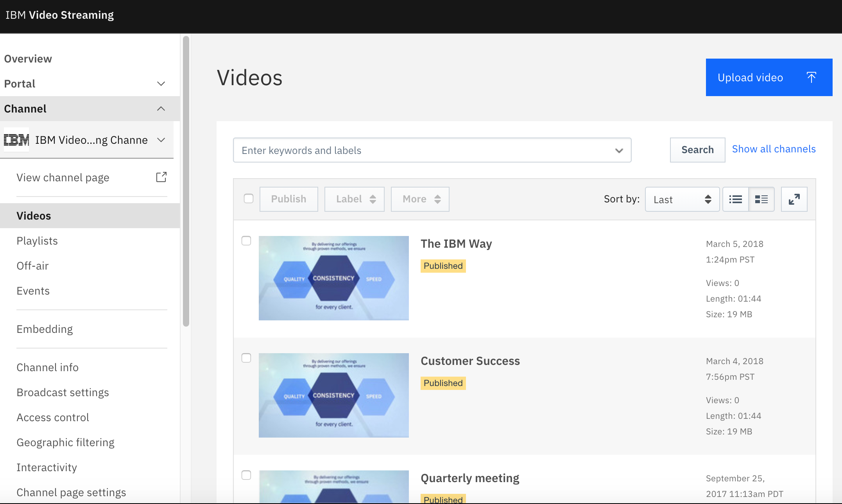Click the Quarterly meeting title
Viewport: 842px width, 504px height.
click(x=470, y=478)
